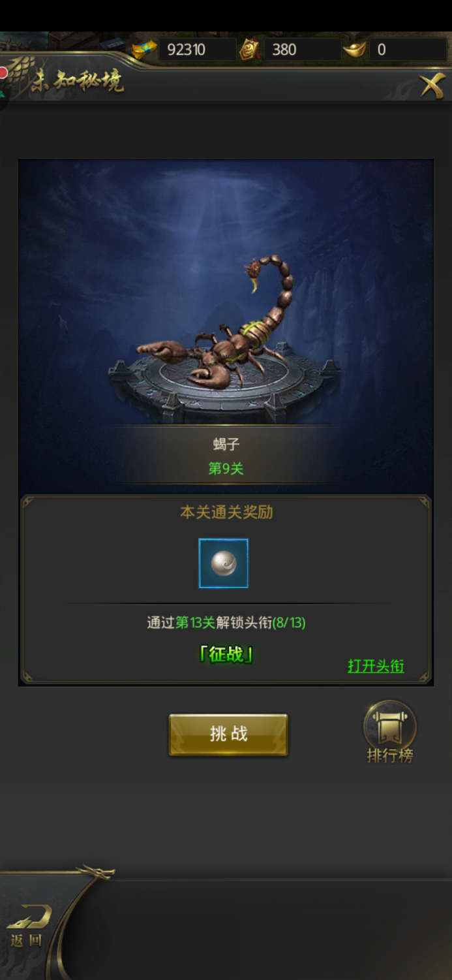452x980 pixels.
Task: Open the 排行榜 leaderboard icon
Action: (x=389, y=733)
